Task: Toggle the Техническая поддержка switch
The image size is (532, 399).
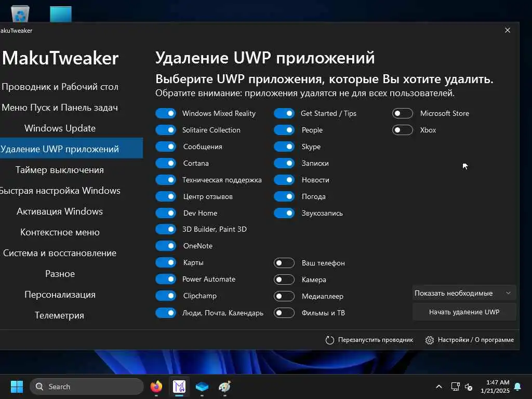Action: [x=166, y=180]
